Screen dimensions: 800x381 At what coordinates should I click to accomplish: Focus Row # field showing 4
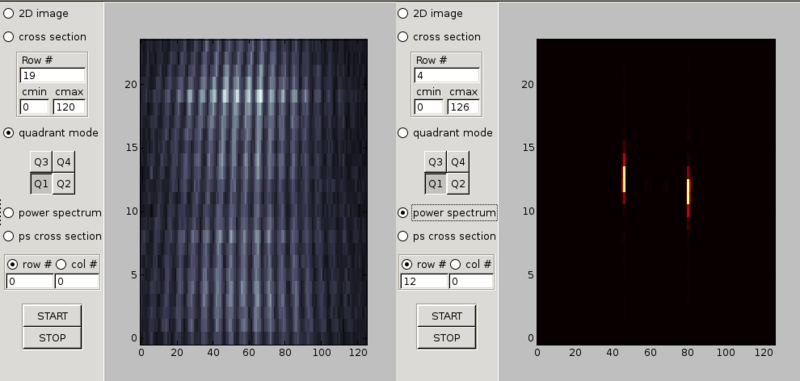(447, 75)
